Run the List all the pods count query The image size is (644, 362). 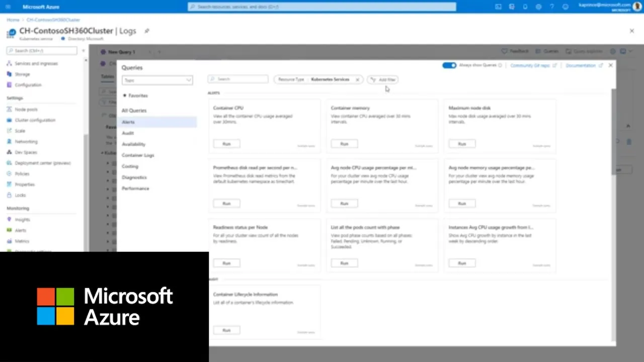tap(344, 263)
